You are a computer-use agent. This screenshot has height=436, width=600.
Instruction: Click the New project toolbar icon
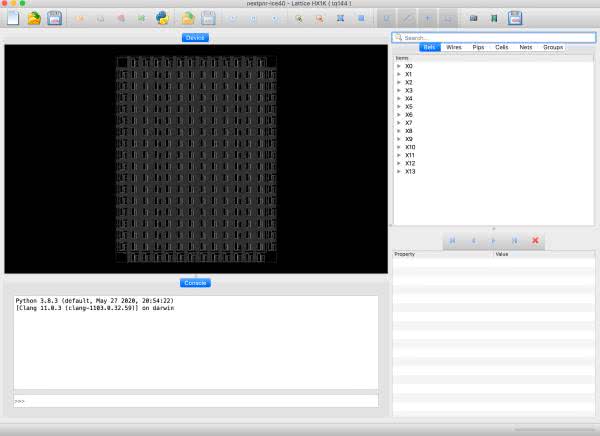[x=13, y=18]
